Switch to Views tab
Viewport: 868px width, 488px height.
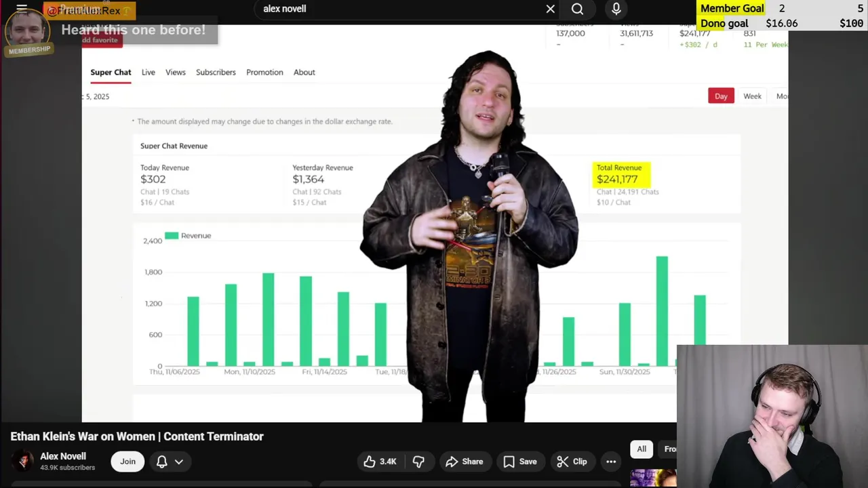175,73
